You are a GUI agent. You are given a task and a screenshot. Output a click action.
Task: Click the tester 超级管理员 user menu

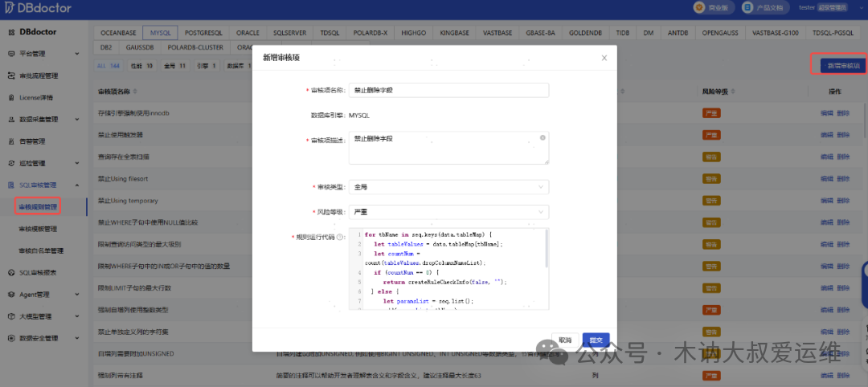[x=823, y=8]
